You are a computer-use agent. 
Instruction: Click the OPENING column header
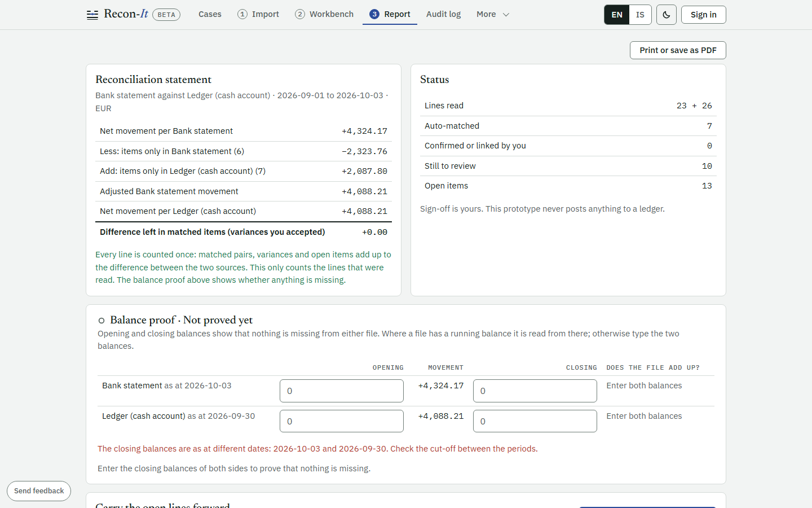pos(388,367)
